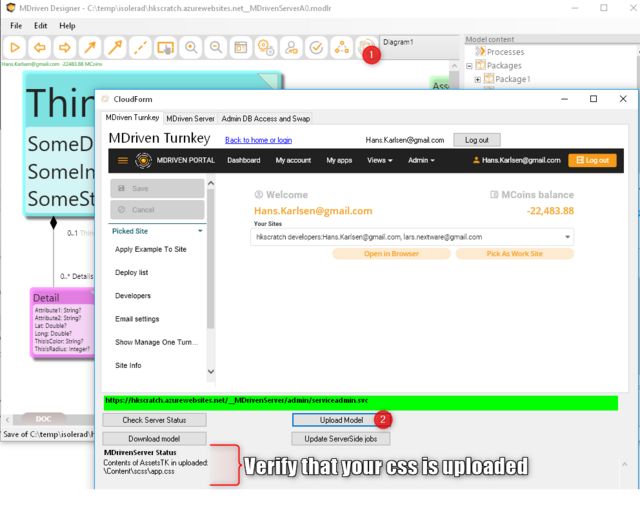Screen dimensions: 640x517
Task: Select the Site Info action
Action: (x=128, y=366)
